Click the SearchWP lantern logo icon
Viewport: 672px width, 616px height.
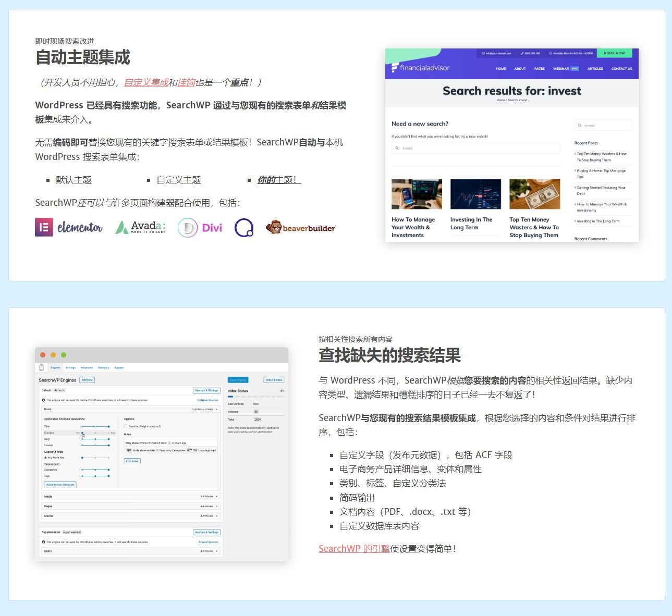point(42,367)
